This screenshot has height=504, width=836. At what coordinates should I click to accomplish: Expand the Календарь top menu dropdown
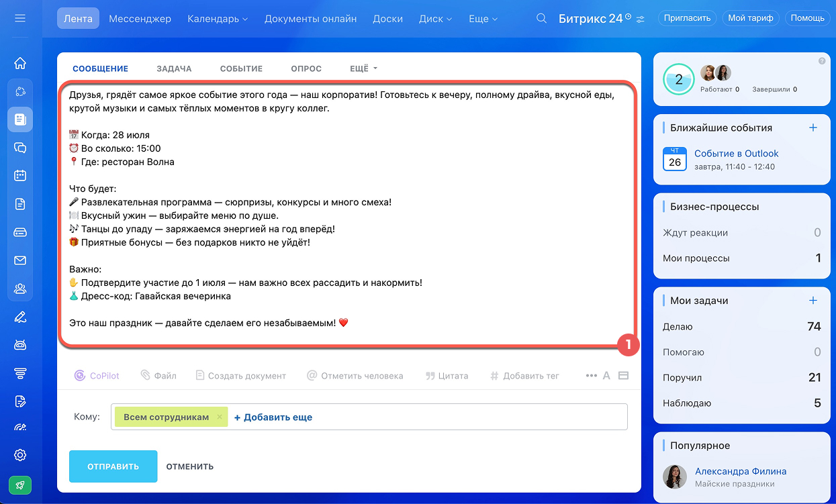(218, 19)
